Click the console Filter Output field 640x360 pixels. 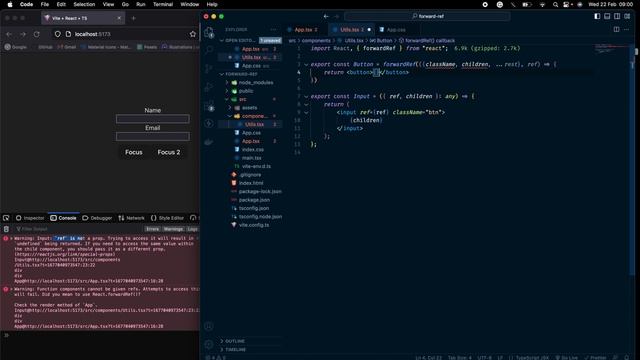pos(78,229)
